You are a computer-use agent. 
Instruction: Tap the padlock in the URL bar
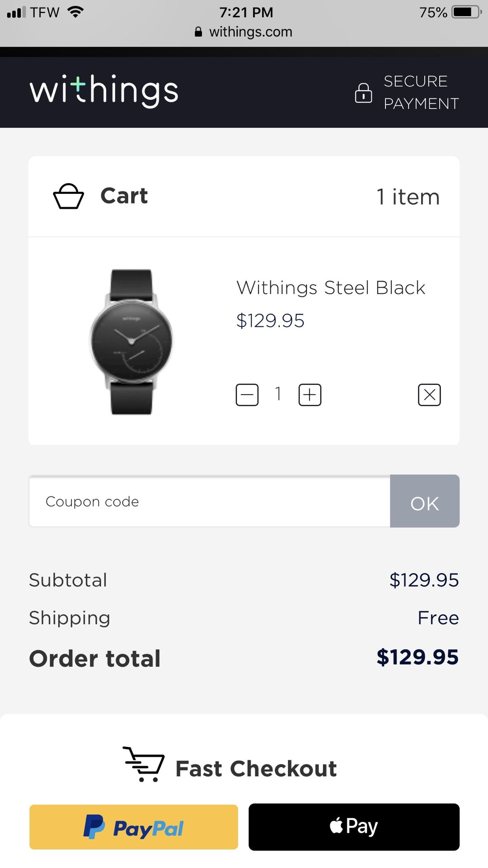198,32
